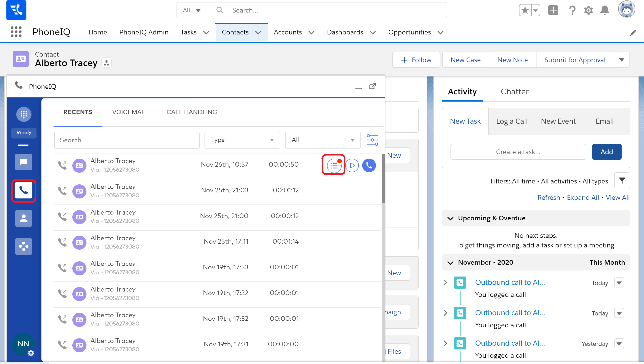Open the Type filter dropdown
The height and width of the screenshot is (364, 644).
tap(242, 140)
